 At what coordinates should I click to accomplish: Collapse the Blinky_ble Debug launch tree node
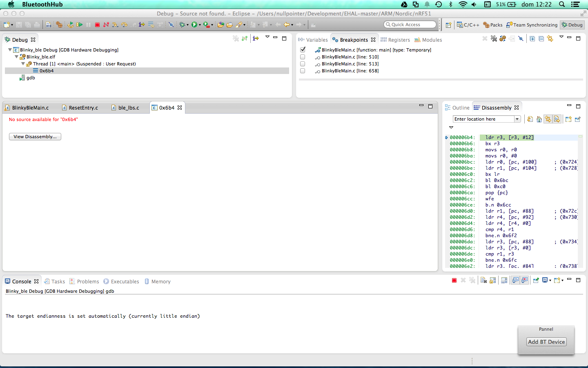[x=10, y=49]
